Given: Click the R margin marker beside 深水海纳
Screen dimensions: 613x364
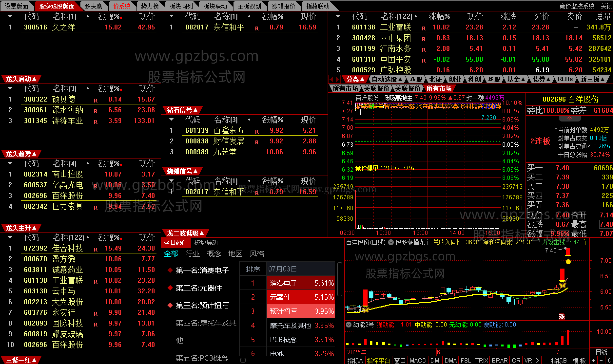Looking at the screenshot, I should pos(96,111).
